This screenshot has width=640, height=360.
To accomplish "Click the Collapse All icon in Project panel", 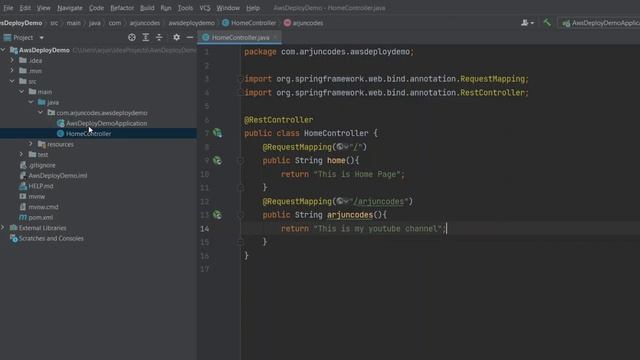I will click(159, 38).
